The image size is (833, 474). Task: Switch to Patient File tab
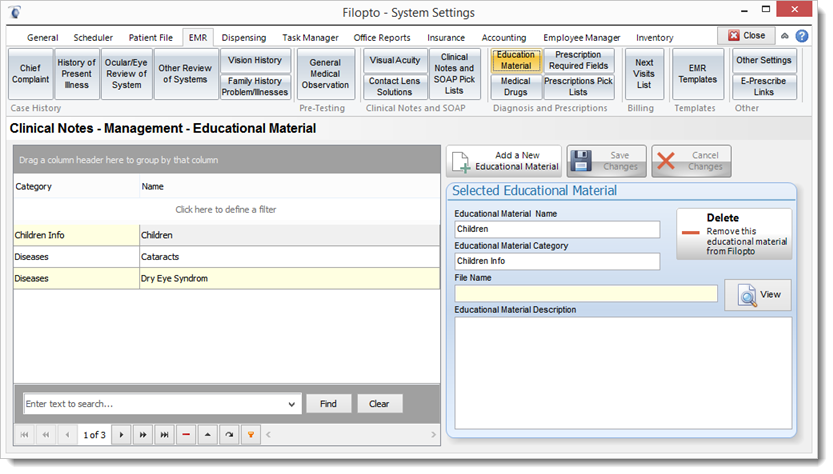pyautogui.click(x=150, y=38)
